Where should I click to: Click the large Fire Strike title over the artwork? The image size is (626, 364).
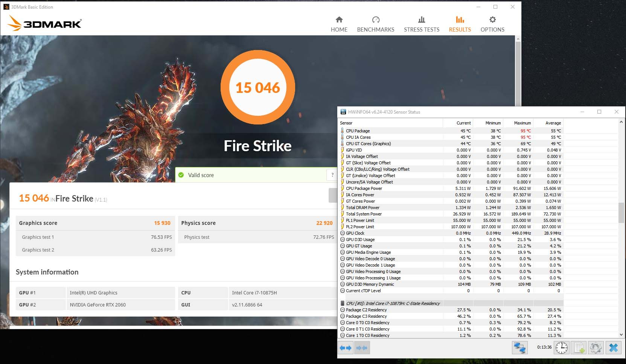(258, 146)
